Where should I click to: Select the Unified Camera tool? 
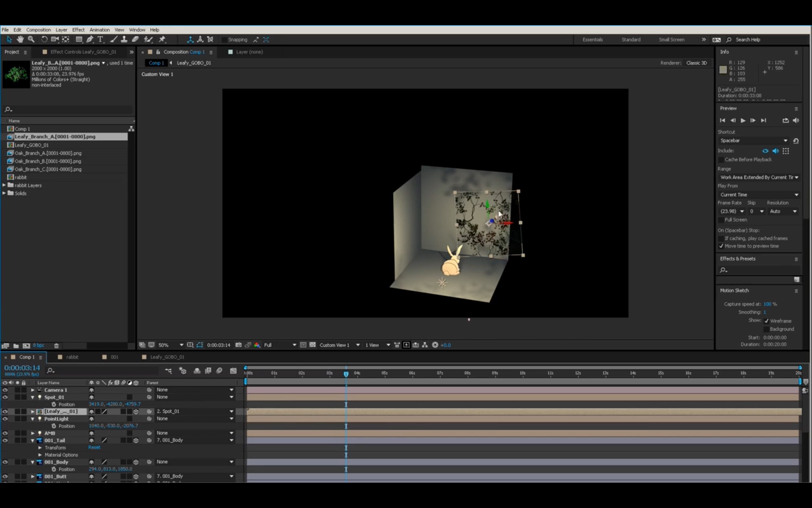[55, 39]
